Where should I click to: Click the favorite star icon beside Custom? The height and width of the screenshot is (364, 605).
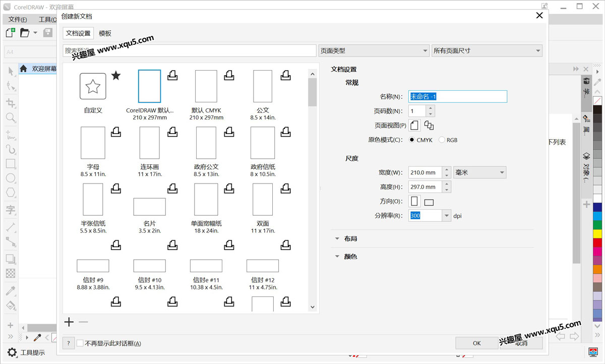click(x=116, y=76)
